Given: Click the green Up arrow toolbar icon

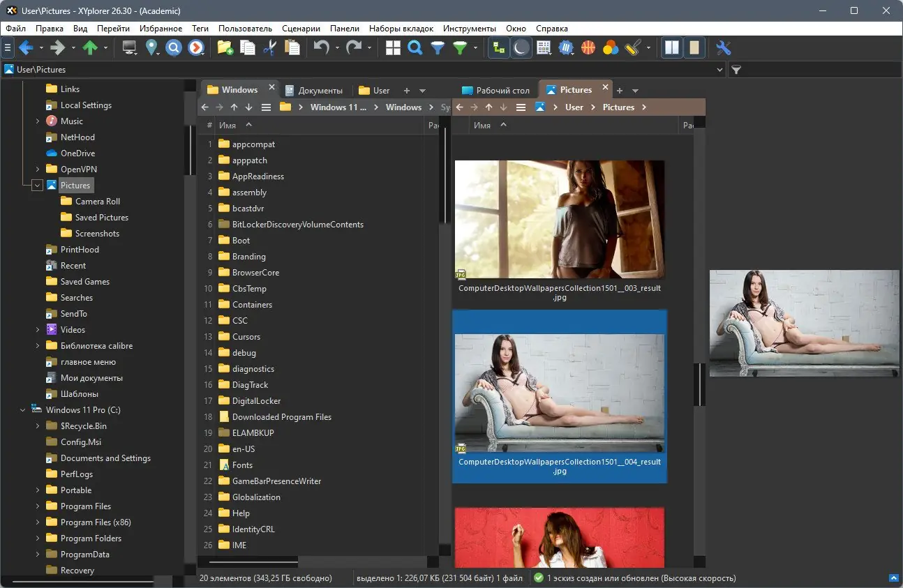Looking at the screenshot, I should tap(89, 47).
